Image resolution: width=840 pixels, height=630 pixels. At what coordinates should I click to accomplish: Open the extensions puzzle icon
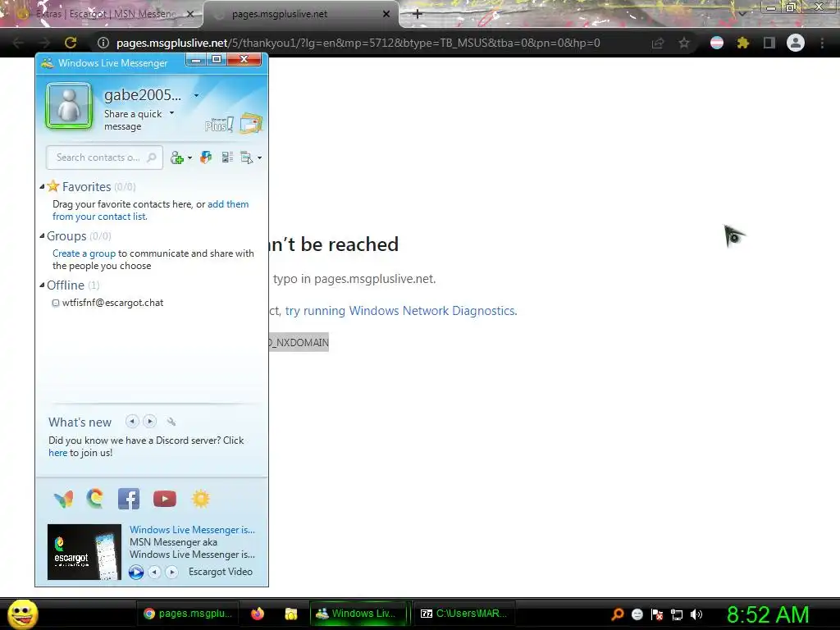742,43
